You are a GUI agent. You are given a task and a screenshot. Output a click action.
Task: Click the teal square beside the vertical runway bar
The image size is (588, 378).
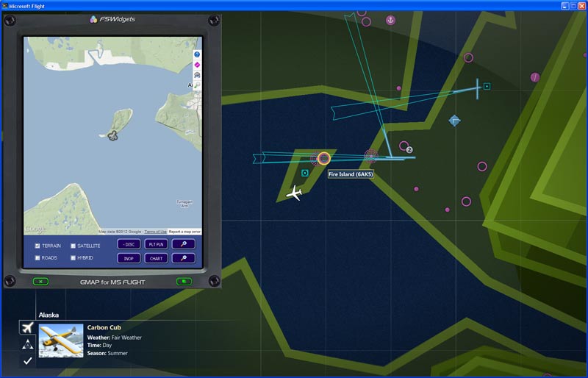(x=487, y=86)
